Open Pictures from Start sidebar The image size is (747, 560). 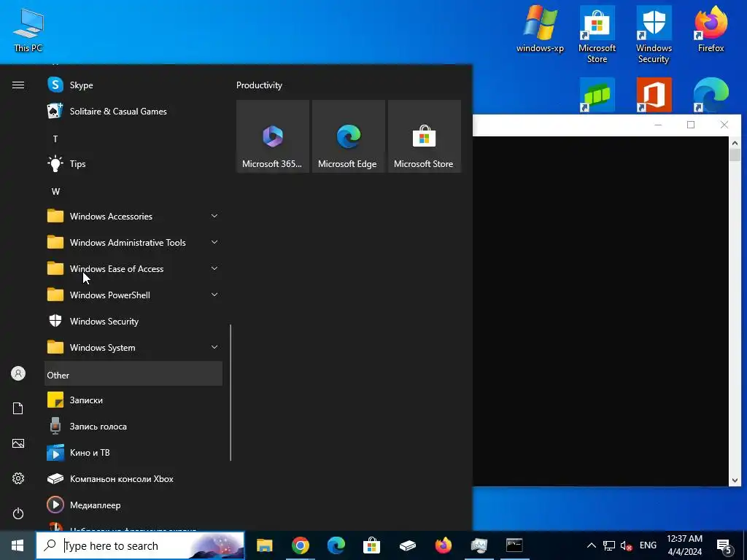point(18,443)
